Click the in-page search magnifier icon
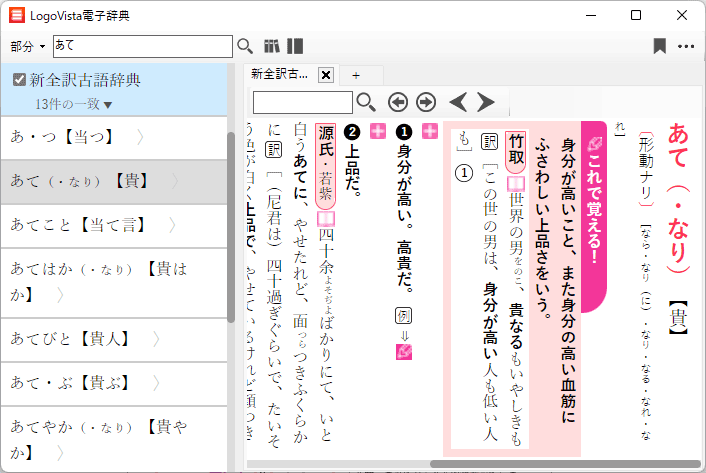This screenshot has width=706, height=473. pyautogui.click(x=366, y=103)
